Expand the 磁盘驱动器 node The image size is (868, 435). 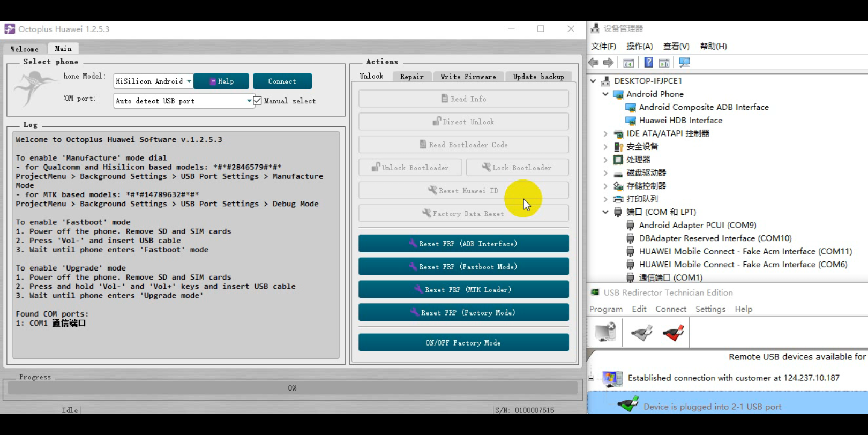[605, 172]
